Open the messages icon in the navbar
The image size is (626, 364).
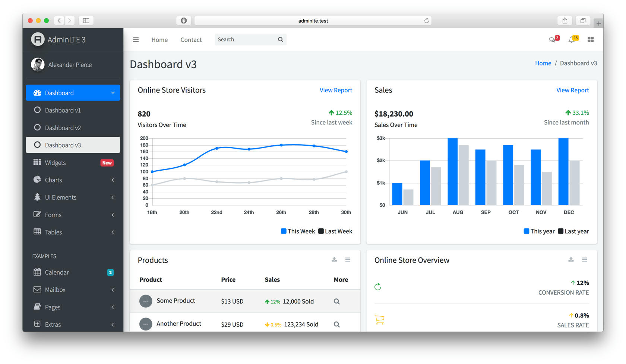point(553,39)
